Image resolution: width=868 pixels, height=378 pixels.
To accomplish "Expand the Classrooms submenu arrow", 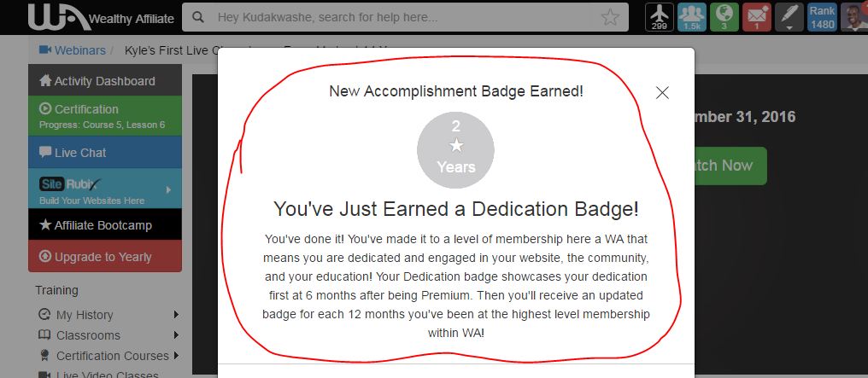I will [176, 334].
